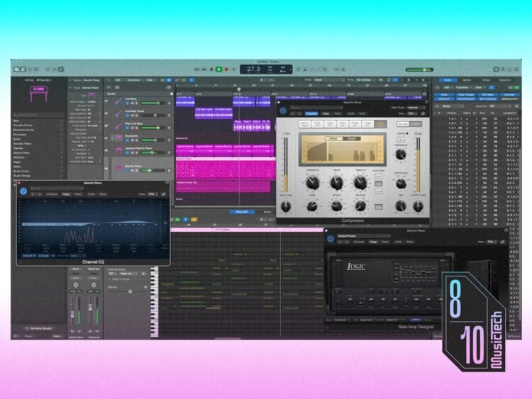Collapse the Track Electric Piano inspector section
532x399 pixels.
[71, 88]
